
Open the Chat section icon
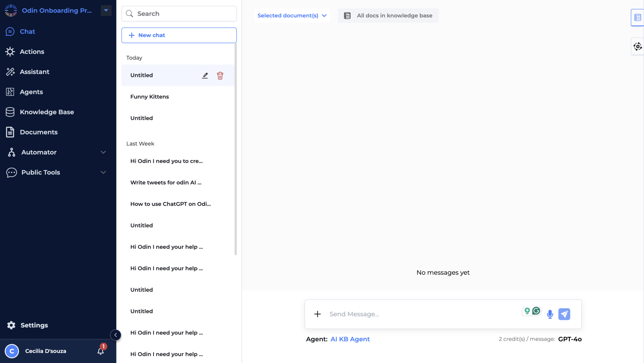tap(10, 31)
